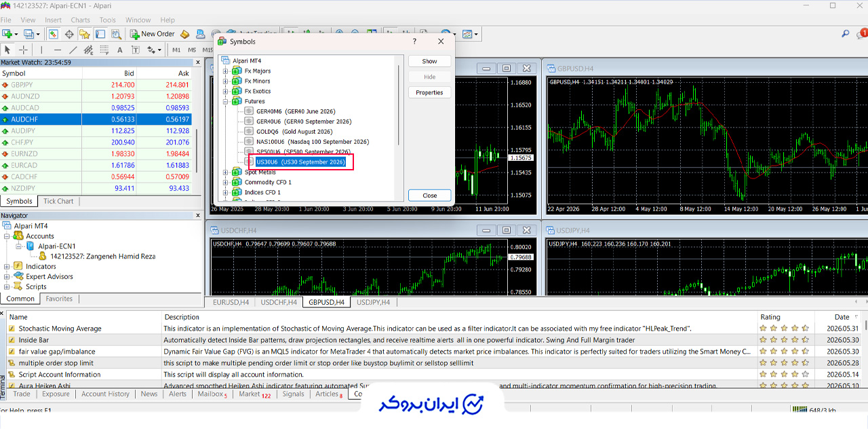
Task: Expand the Indices CFD 1 group
Action: pyautogui.click(x=226, y=193)
